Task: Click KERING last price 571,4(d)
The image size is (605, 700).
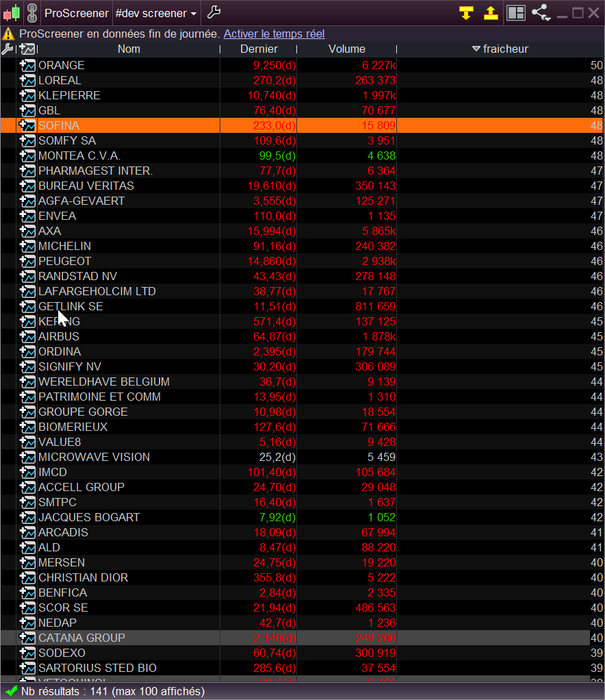Action: pyautogui.click(x=274, y=321)
